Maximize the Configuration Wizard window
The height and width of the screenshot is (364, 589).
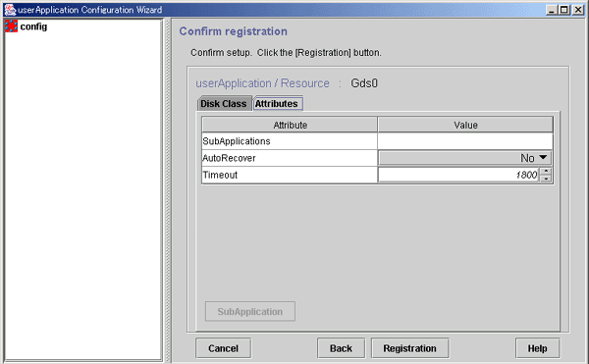564,10
